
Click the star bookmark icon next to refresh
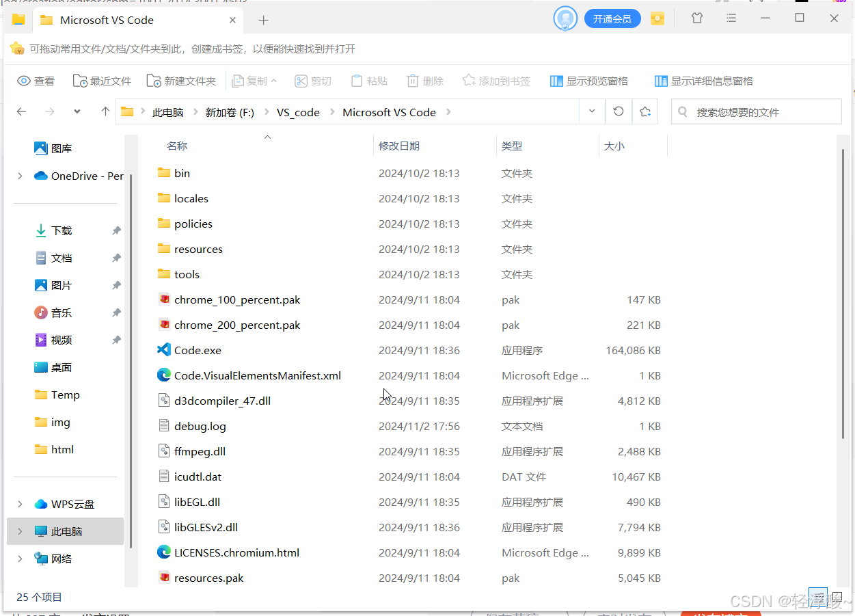pyautogui.click(x=644, y=111)
